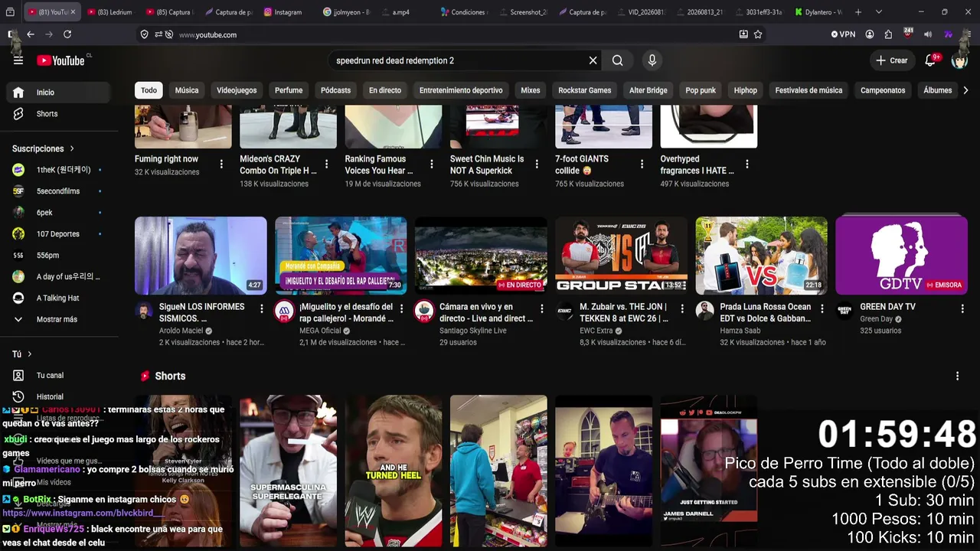Open the Hamza Saab channel avatar
This screenshot has width=980, height=551.
point(704,311)
